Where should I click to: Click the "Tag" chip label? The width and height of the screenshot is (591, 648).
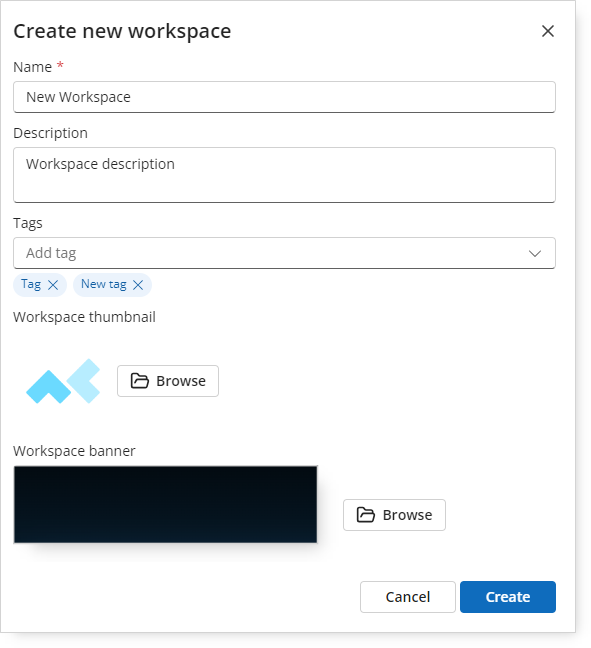coord(31,284)
